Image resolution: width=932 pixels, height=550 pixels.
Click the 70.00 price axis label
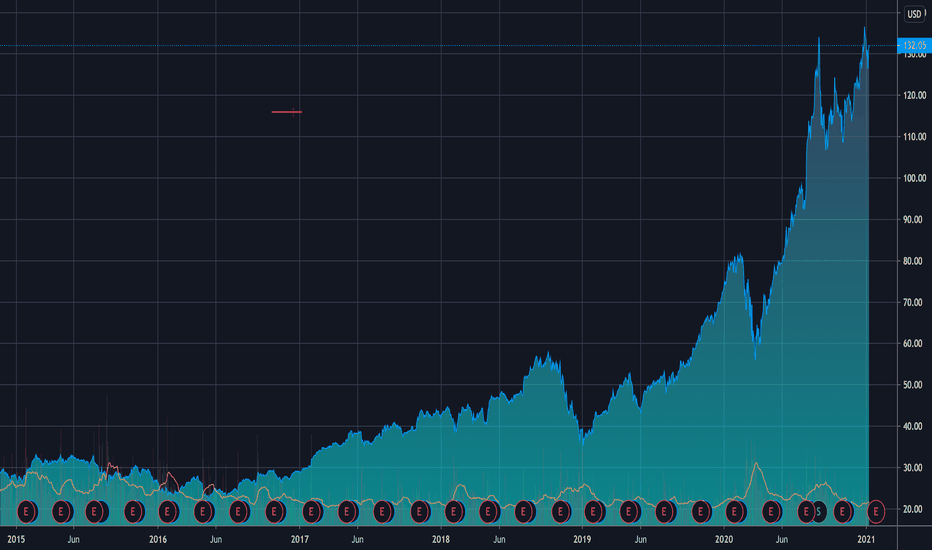tap(915, 303)
